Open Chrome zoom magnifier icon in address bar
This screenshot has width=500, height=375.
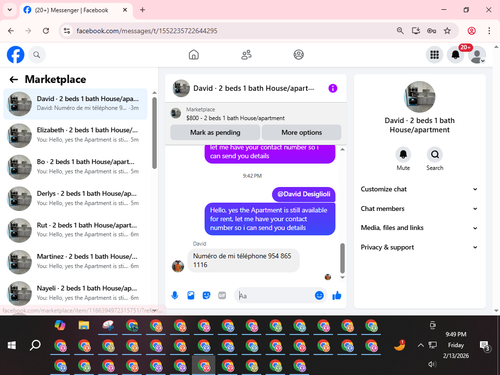(x=400, y=31)
